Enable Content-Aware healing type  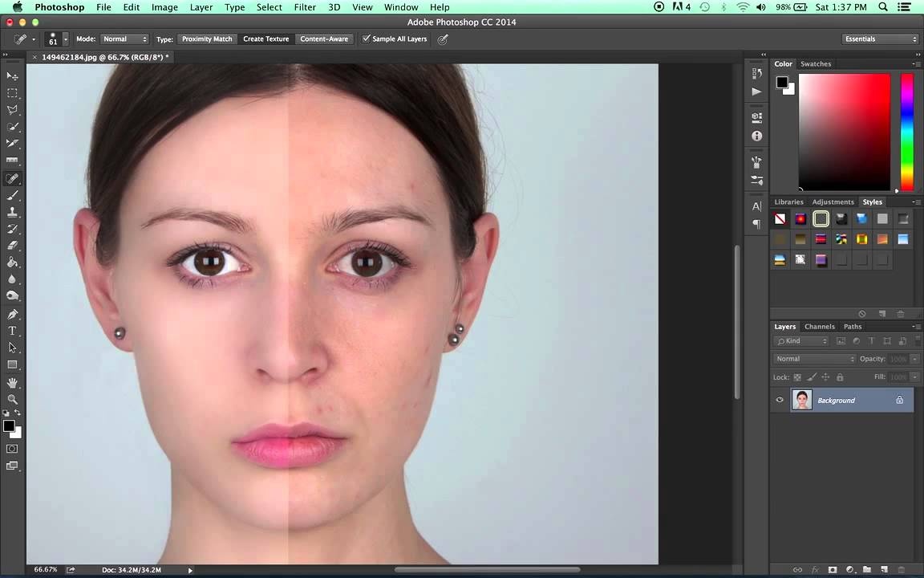324,39
